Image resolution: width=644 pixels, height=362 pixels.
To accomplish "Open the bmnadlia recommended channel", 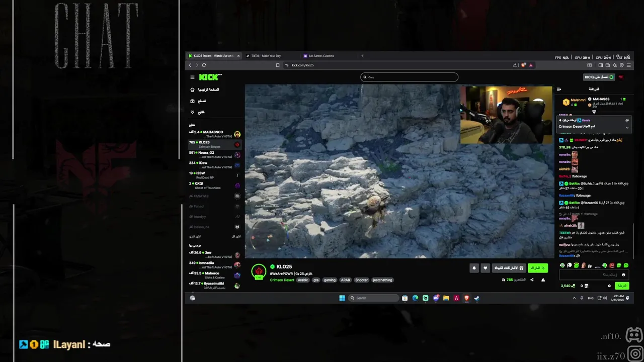I will pos(215,265).
